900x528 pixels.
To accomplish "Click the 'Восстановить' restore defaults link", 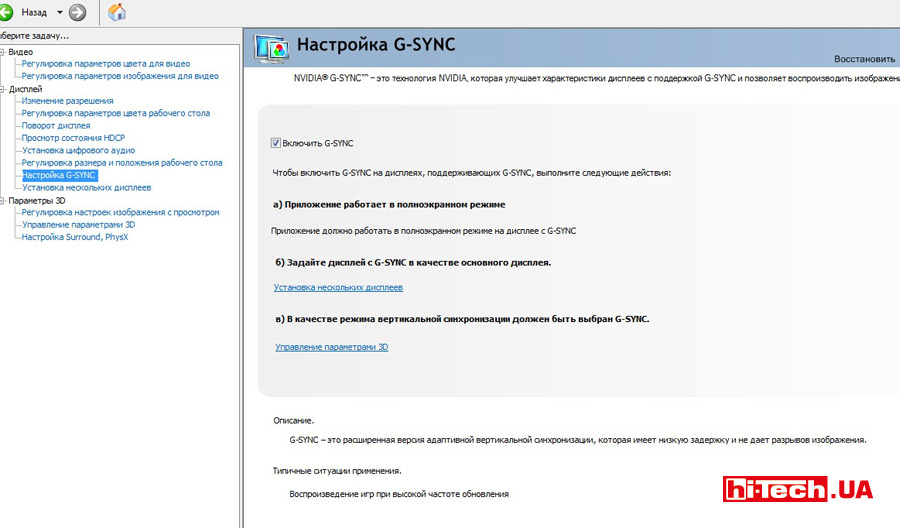I will 865,58.
